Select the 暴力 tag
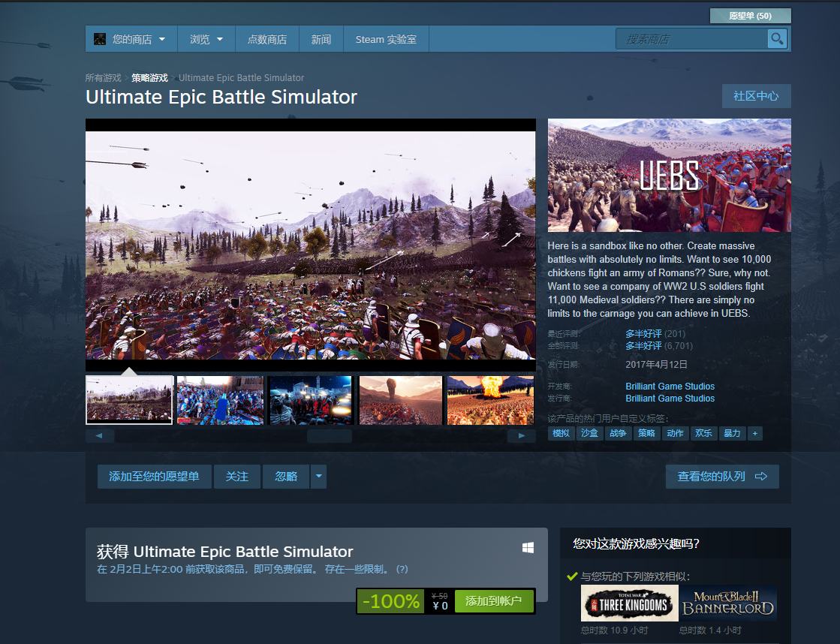This screenshot has height=644, width=840. [732, 433]
